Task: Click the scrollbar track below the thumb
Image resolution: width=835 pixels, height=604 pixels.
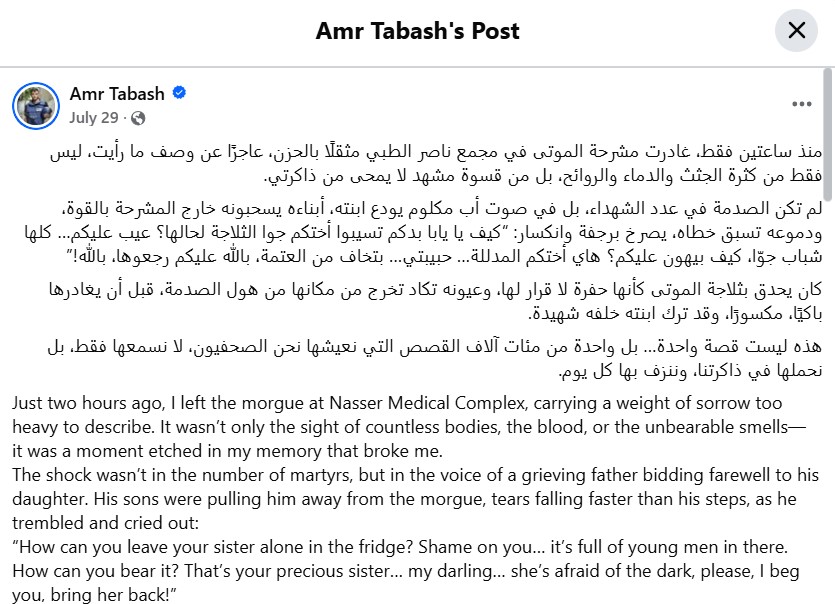Action: pyautogui.click(x=828, y=399)
